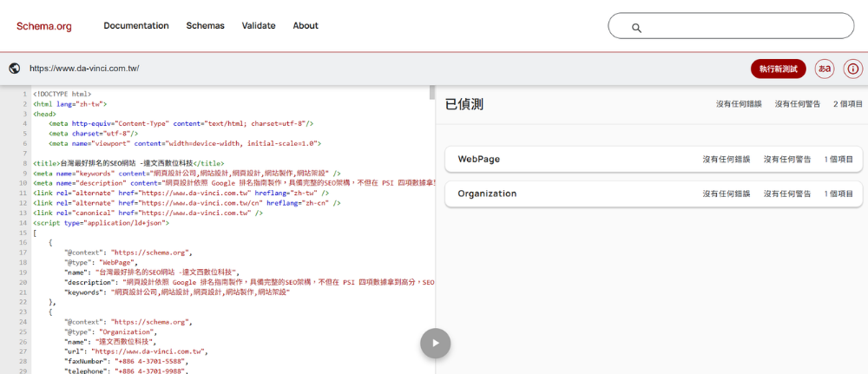
Task: Click the canonical link code line
Action: pyautogui.click(x=148, y=213)
